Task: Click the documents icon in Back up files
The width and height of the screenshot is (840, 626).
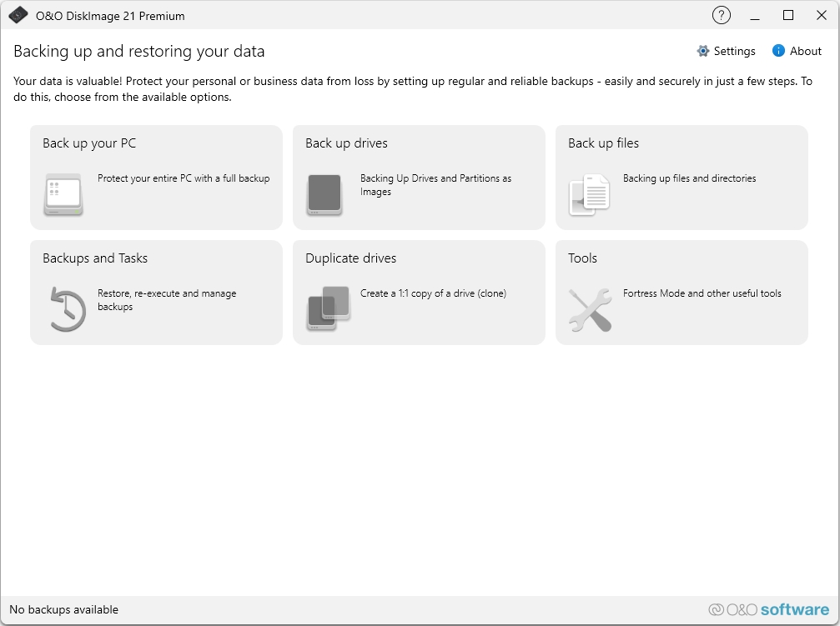Action: [590, 194]
